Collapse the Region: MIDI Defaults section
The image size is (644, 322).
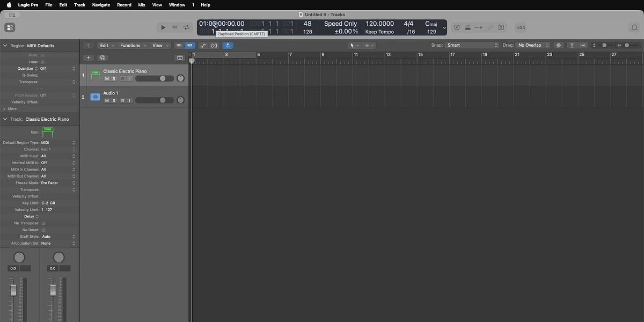5,46
